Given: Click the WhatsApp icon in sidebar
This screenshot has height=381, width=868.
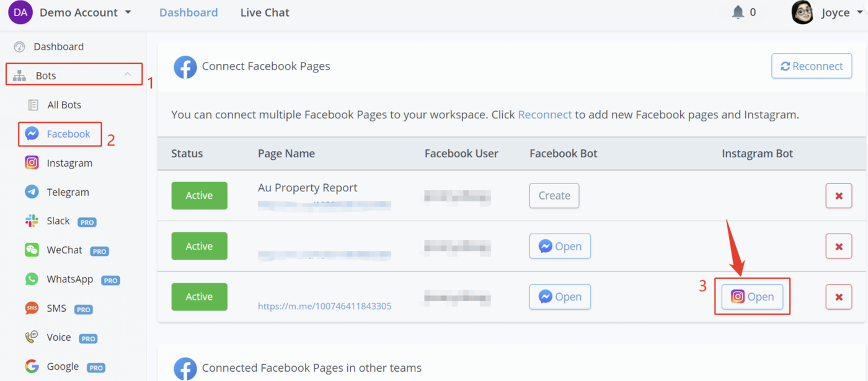Looking at the screenshot, I should [x=32, y=279].
